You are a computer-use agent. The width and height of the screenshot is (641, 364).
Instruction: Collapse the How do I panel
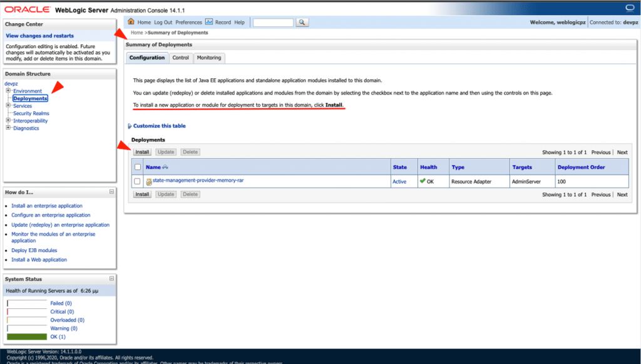(x=111, y=191)
